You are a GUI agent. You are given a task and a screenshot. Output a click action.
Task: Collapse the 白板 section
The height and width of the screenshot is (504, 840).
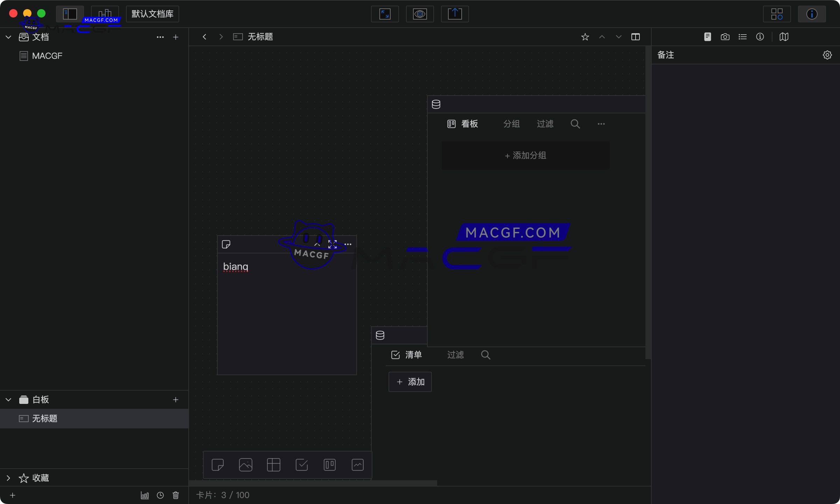click(x=8, y=400)
